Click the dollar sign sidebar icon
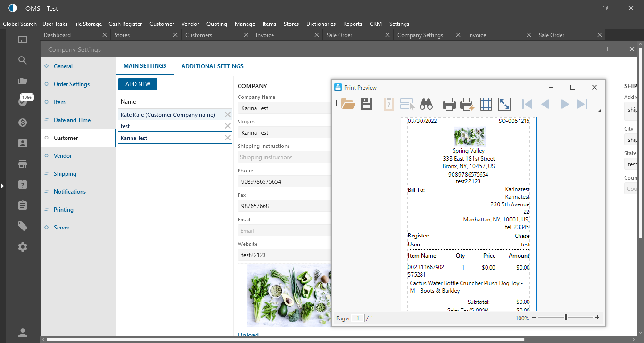Viewport: 644px width, 343px height. pyautogui.click(x=23, y=122)
